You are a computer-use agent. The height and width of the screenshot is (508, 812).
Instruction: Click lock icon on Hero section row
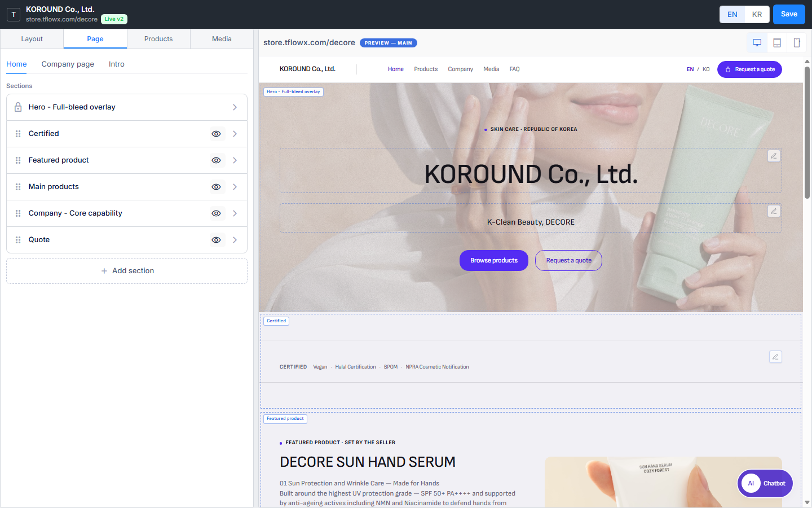[18, 107]
